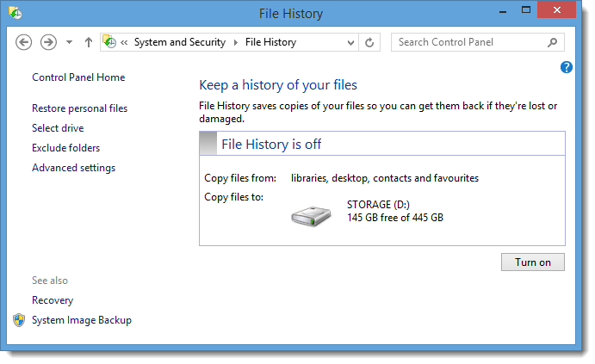Click the STORAGE (D:) drive icon
This screenshot has width=595, height=364.
click(x=311, y=216)
